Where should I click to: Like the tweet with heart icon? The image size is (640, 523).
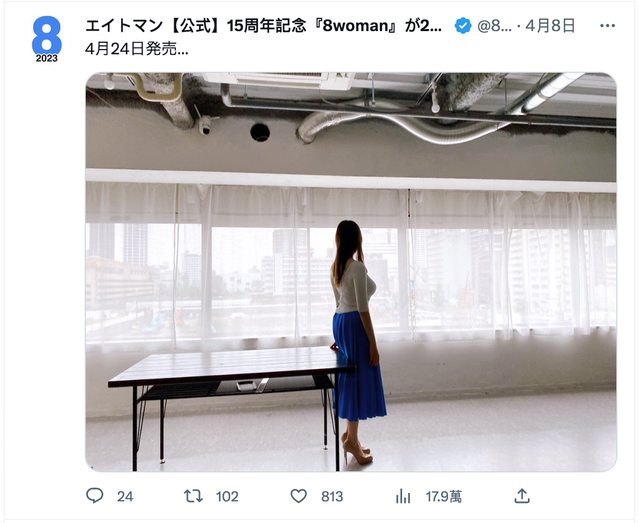pyautogui.click(x=298, y=496)
